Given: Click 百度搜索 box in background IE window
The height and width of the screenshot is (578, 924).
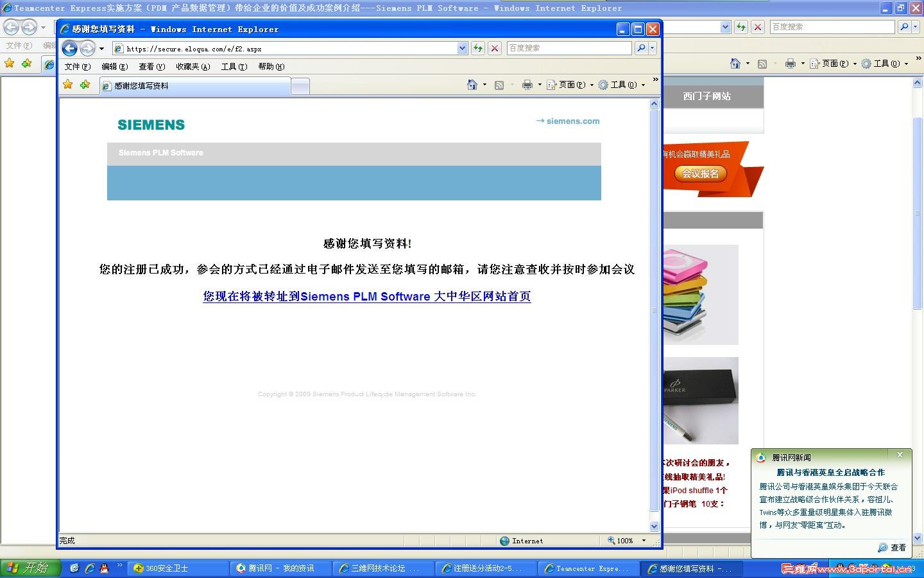Looking at the screenshot, I should (832, 27).
